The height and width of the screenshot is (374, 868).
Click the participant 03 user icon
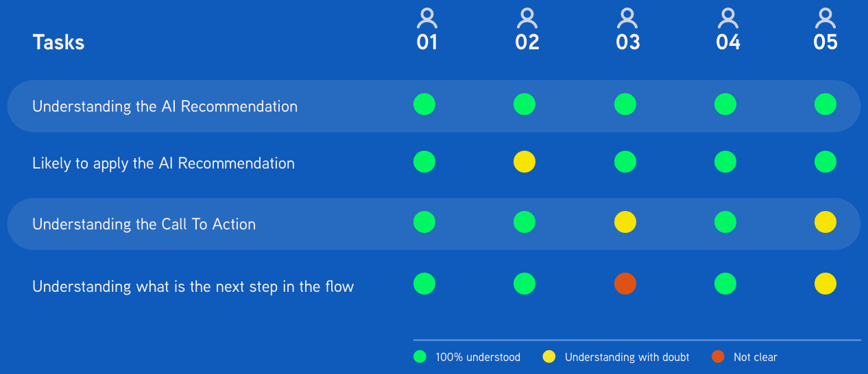[627, 18]
